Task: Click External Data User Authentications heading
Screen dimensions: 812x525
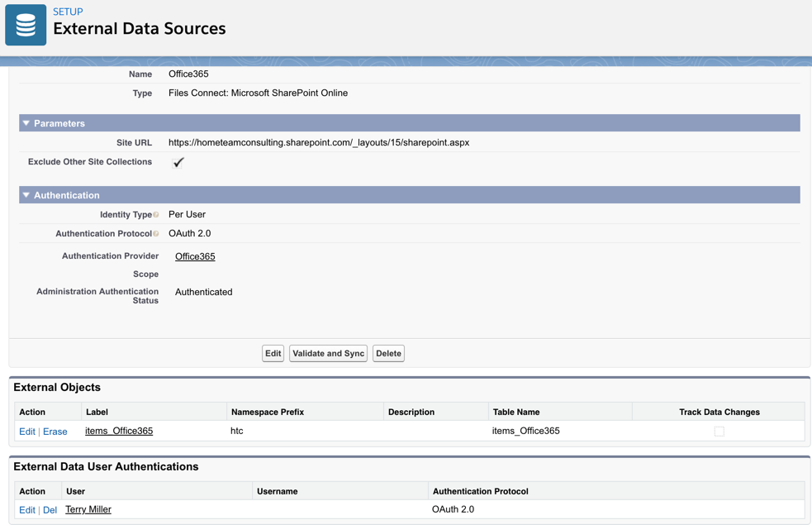Action: coord(106,466)
